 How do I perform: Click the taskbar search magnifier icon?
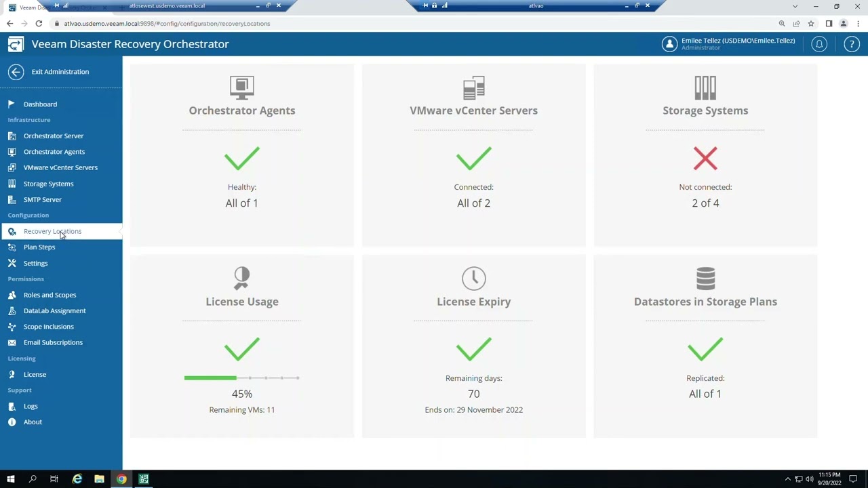pyautogui.click(x=33, y=479)
